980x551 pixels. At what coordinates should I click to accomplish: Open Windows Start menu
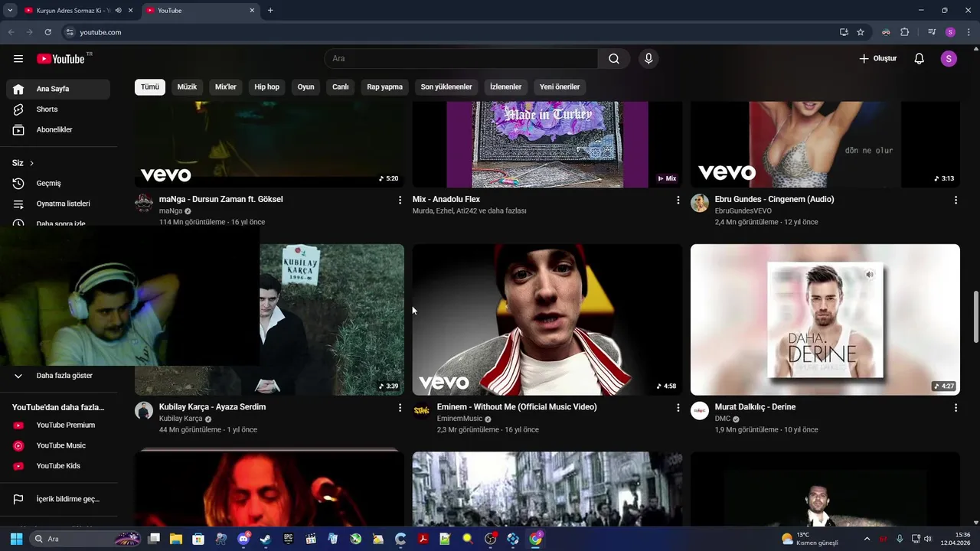click(x=16, y=539)
